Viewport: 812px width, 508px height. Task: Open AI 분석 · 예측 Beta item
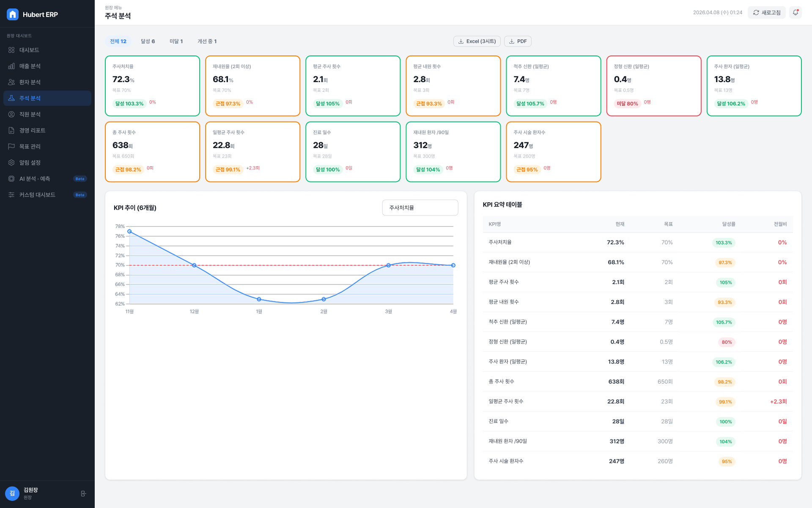point(47,179)
